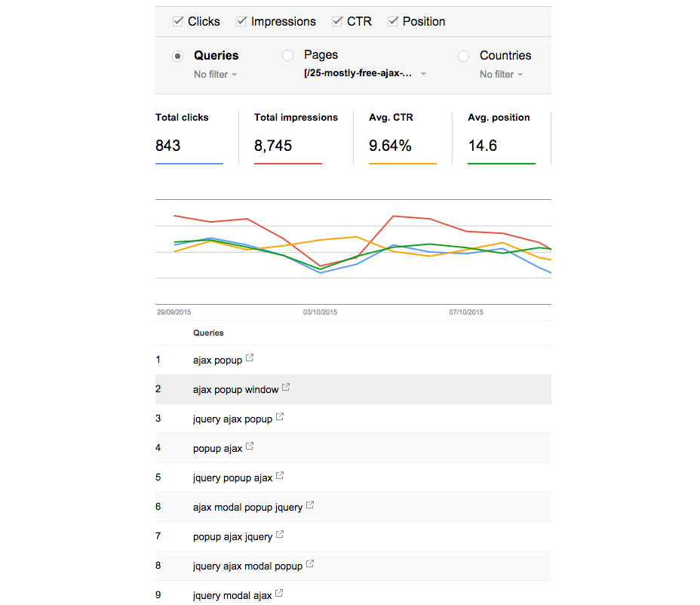Click the 'ajax modal popup jquery' query

[247, 508]
